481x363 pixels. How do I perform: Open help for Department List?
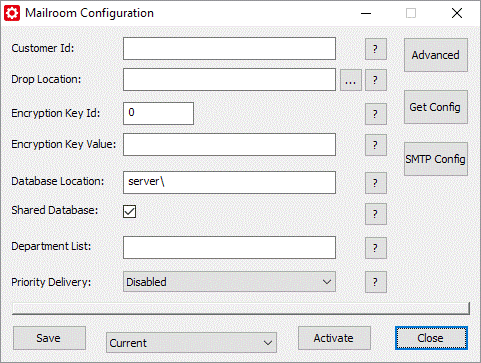tap(376, 248)
